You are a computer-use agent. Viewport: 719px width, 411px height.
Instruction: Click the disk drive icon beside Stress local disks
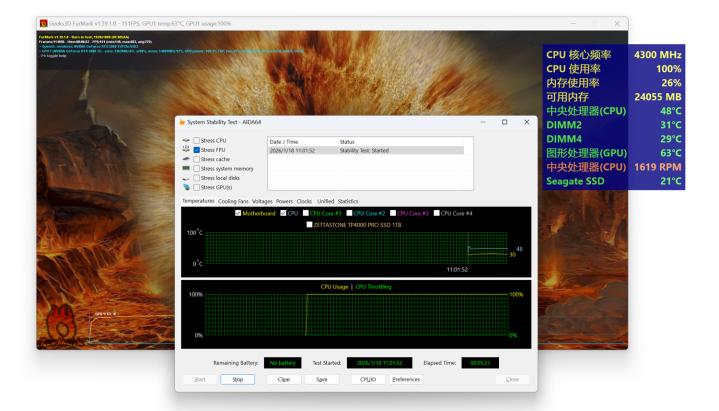186,178
